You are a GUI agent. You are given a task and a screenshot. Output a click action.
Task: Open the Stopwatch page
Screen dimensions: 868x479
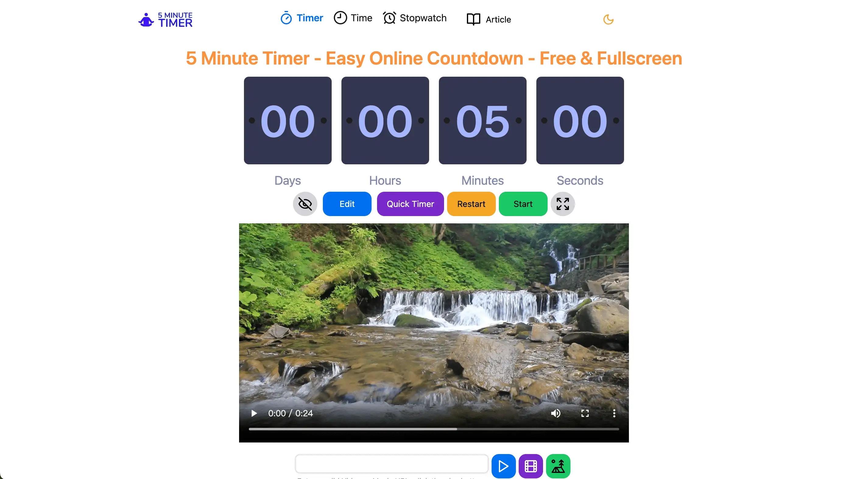tap(415, 18)
